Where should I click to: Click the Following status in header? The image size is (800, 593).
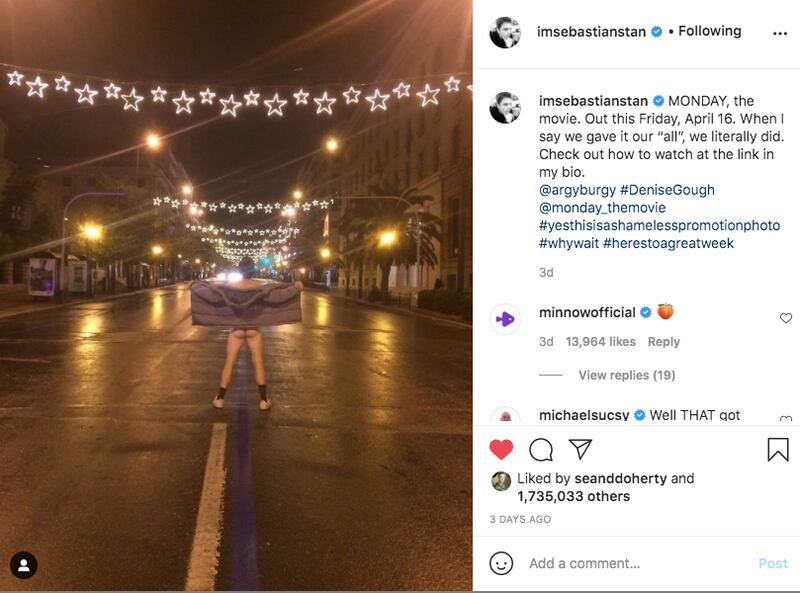point(710,31)
